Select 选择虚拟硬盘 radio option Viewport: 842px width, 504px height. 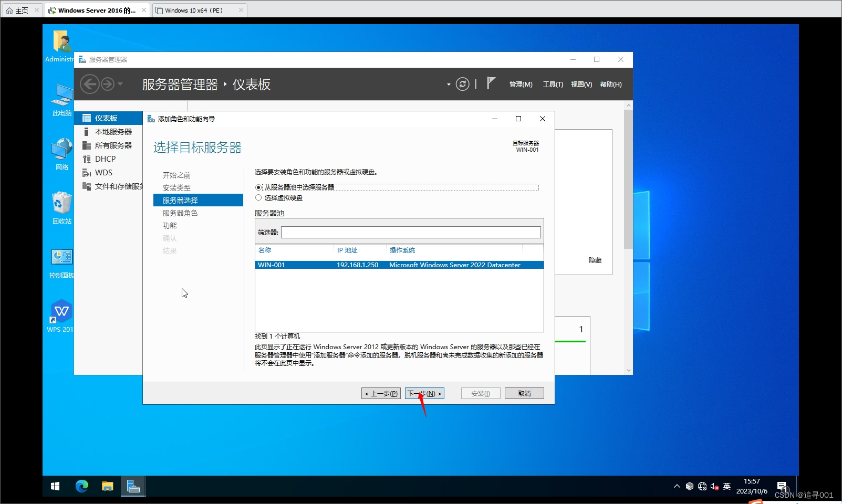coord(258,198)
